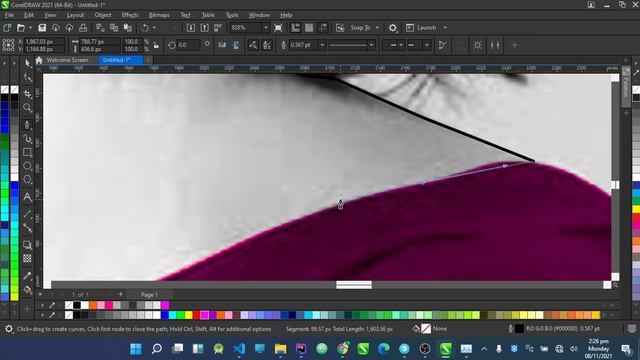Open the File menu
Screen dimensions: 640x360
pos(9,15)
